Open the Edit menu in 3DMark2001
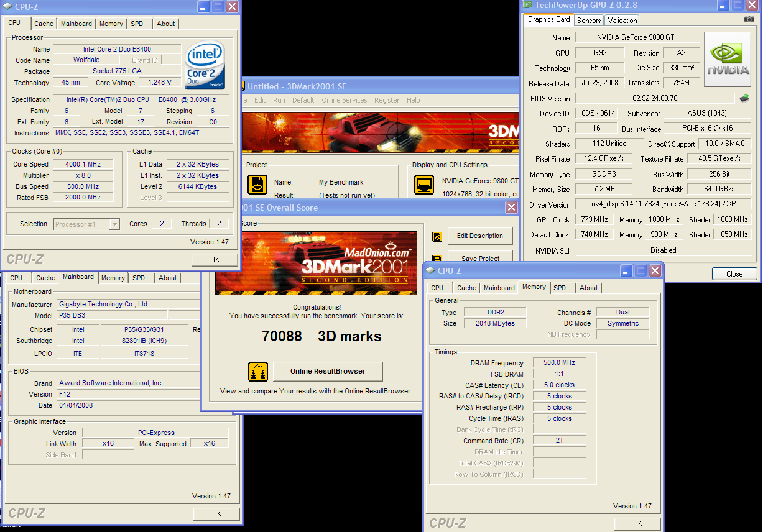Screen dimensions: 763x532 point(260,100)
